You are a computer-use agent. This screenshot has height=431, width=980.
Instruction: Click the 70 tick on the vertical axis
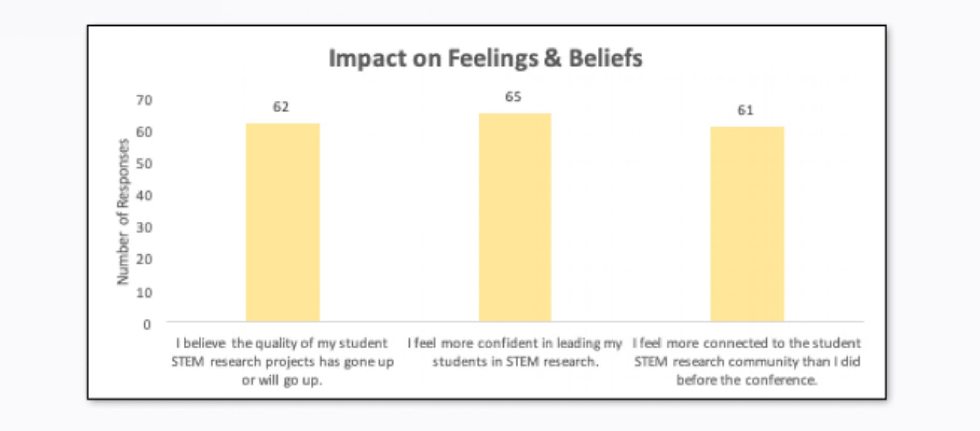click(x=145, y=100)
